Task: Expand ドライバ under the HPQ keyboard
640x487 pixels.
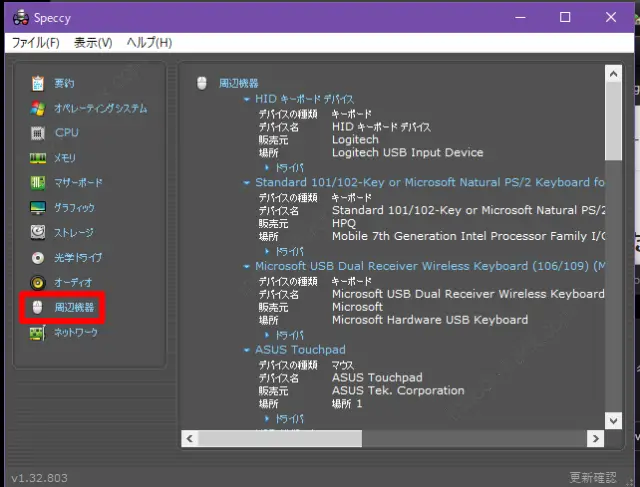Action: pyautogui.click(x=267, y=251)
